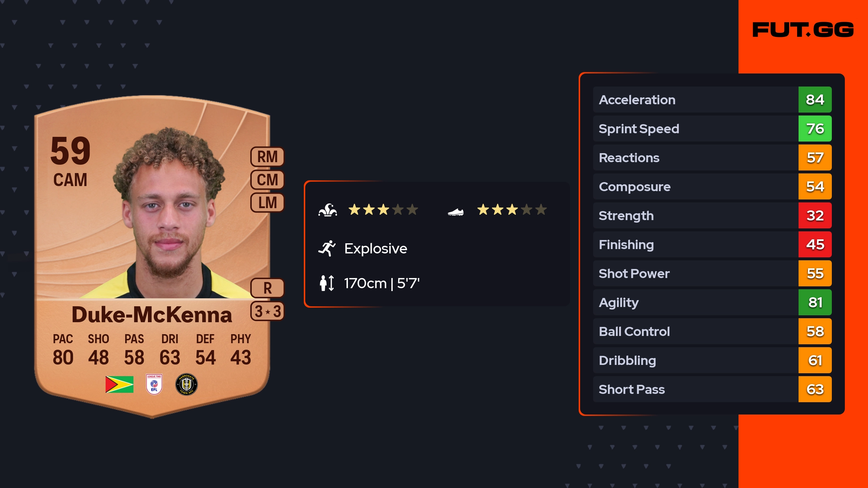Screen dimensions: 868x488
Task: Click the Explosive running man icon
Action: [327, 248]
